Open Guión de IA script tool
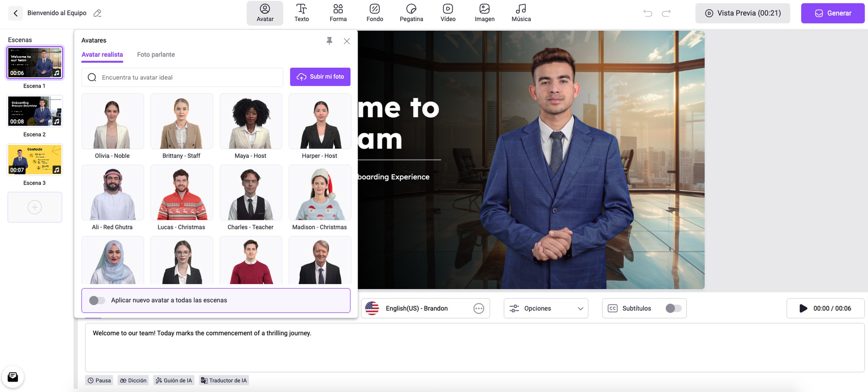Screen dimensions: 868x392 click(x=174, y=380)
